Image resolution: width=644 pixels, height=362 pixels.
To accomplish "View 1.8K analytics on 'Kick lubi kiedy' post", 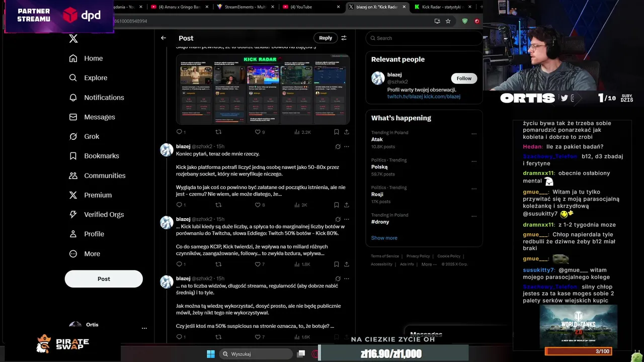I will 302,264.
